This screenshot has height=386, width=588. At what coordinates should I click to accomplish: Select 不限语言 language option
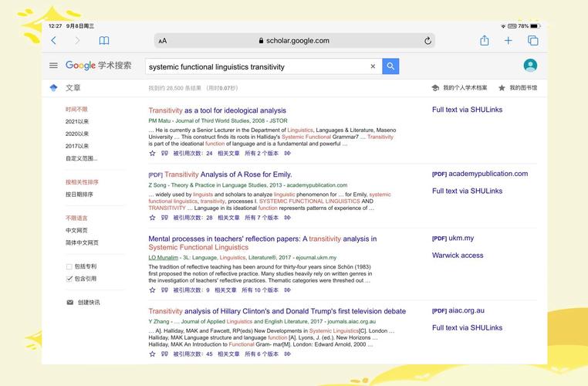click(x=76, y=218)
